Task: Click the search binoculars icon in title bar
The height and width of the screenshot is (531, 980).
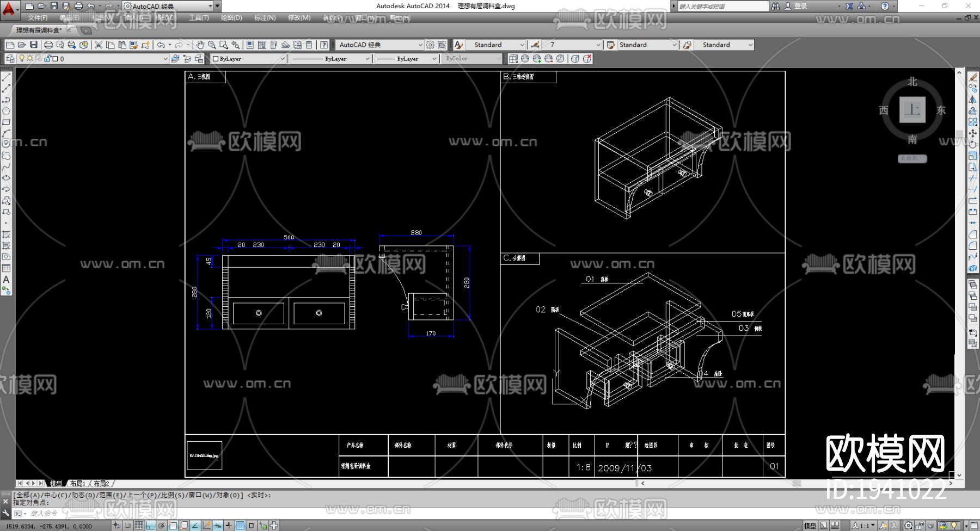Action: click(x=775, y=6)
